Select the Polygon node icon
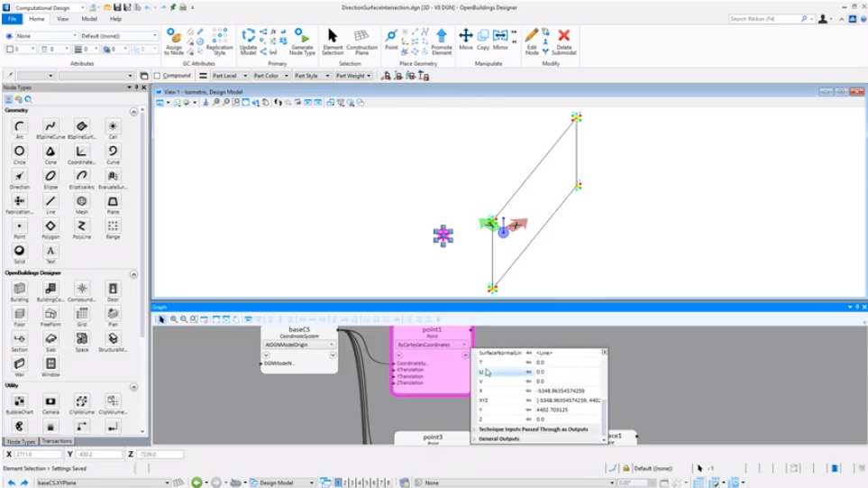The width and height of the screenshot is (868, 488). pyautogui.click(x=50, y=226)
